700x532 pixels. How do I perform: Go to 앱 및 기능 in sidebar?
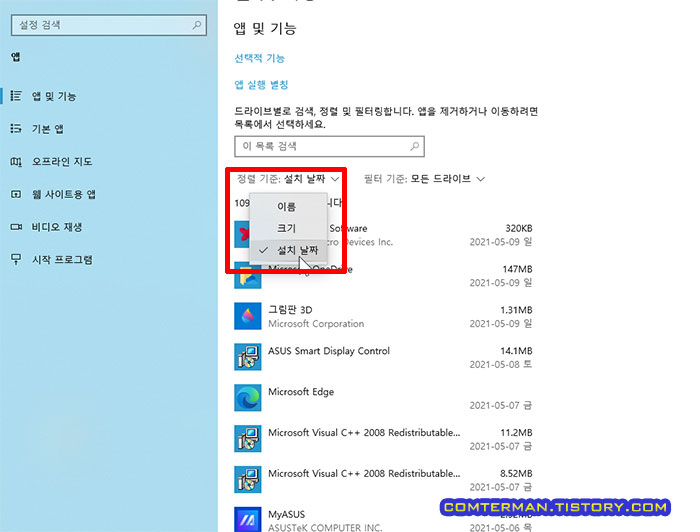(x=54, y=96)
